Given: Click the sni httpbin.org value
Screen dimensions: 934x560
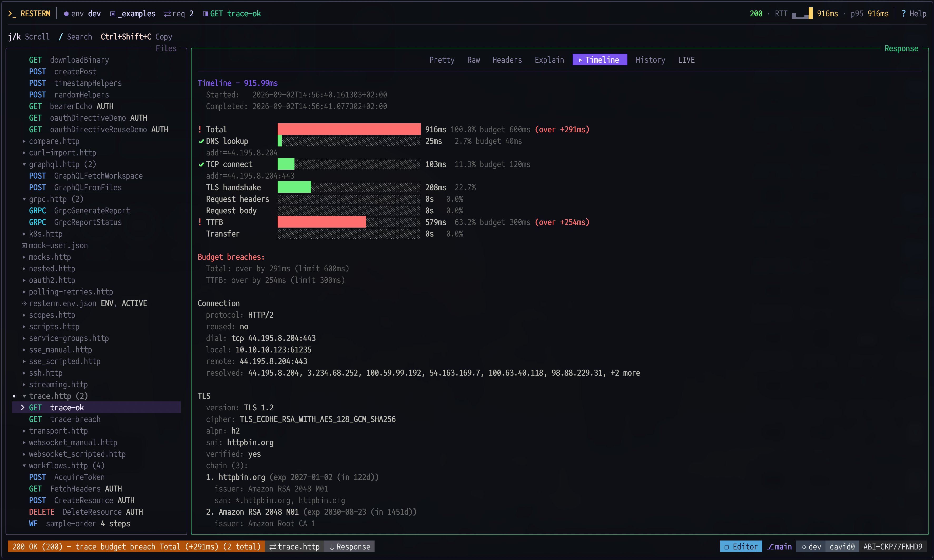Looking at the screenshot, I should pos(250,442).
